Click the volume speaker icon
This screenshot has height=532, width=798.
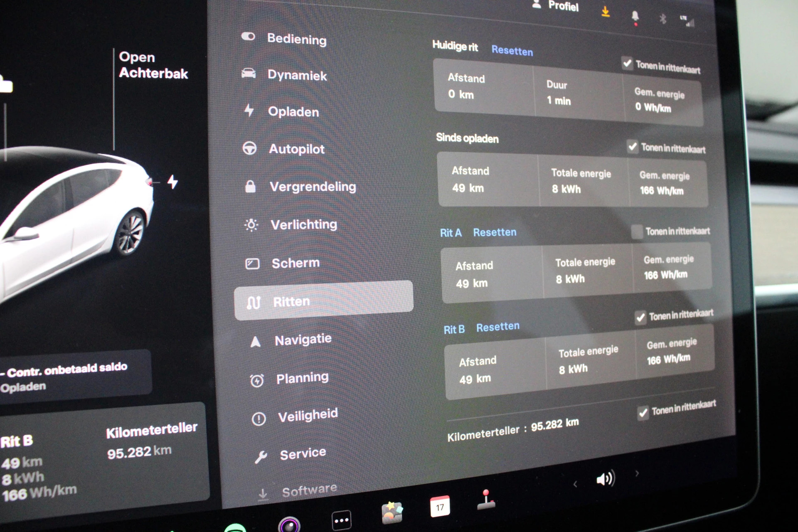tap(605, 479)
